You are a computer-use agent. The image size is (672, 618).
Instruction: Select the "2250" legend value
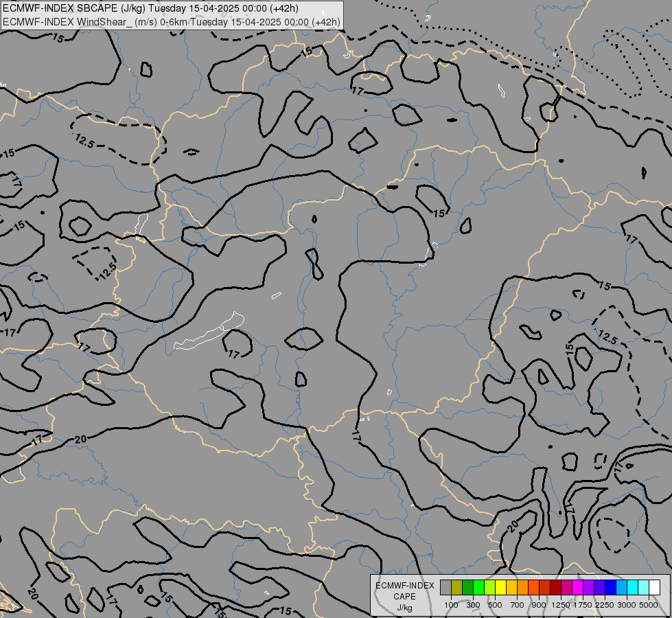tap(605, 605)
